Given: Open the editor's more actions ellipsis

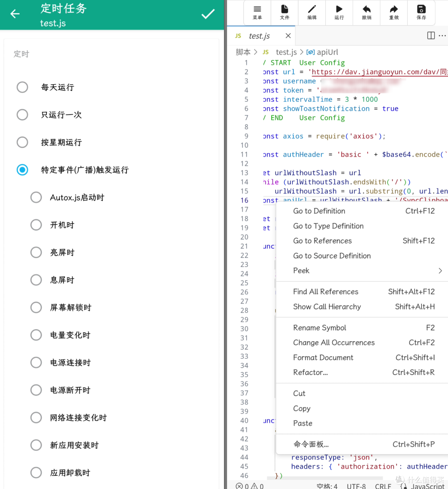Looking at the screenshot, I should [442, 36].
